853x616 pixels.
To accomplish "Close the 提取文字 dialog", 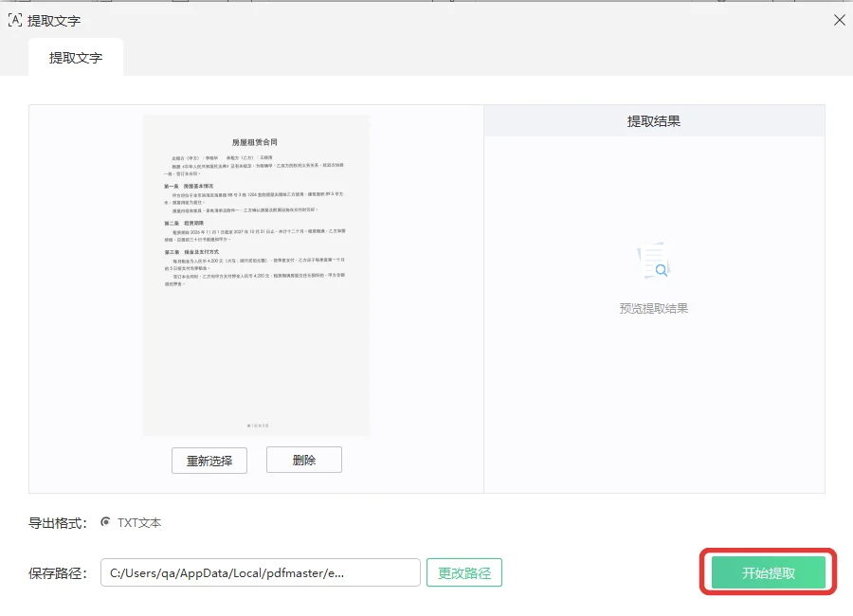I will pyautogui.click(x=840, y=20).
